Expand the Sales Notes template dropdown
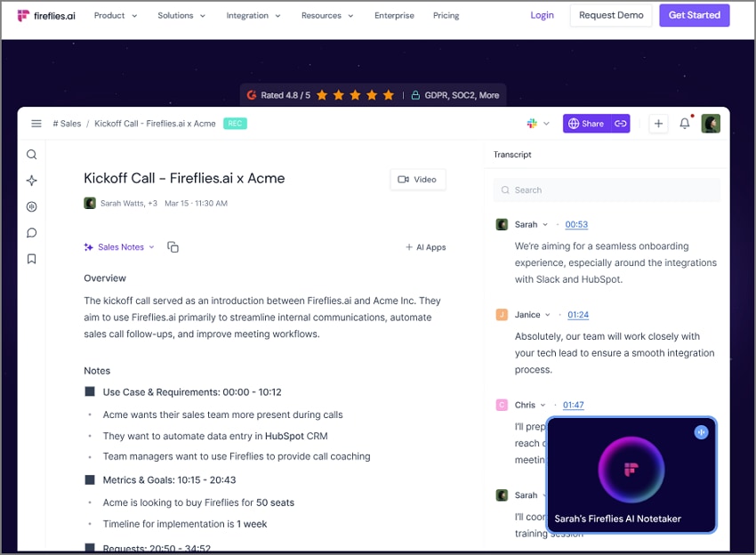The width and height of the screenshot is (756, 555). tap(149, 246)
